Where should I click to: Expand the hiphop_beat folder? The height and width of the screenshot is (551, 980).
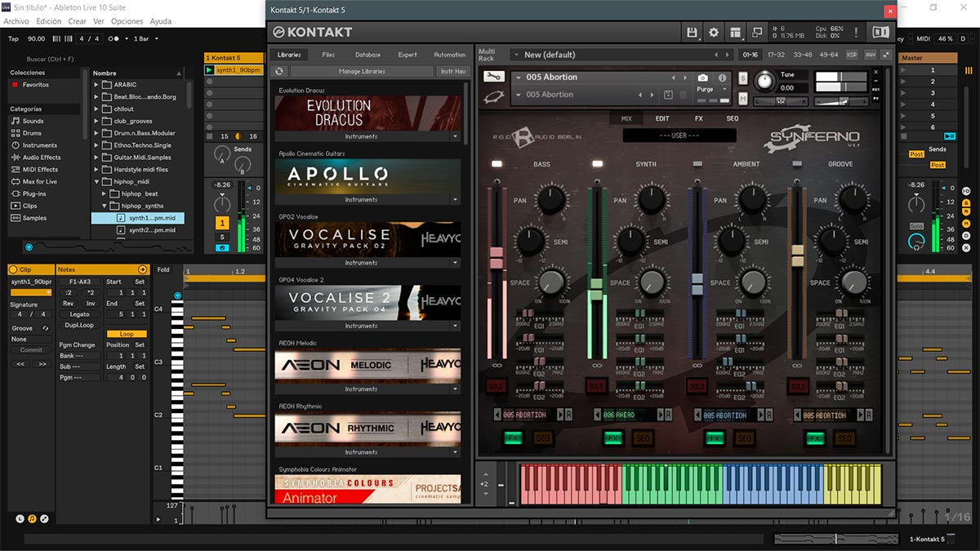[105, 194]
